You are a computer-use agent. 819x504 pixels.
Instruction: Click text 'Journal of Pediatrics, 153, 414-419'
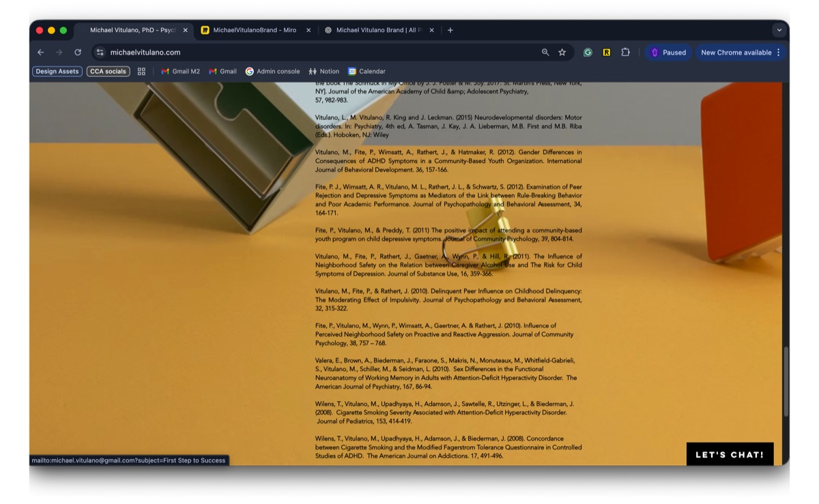coord(364,421)
